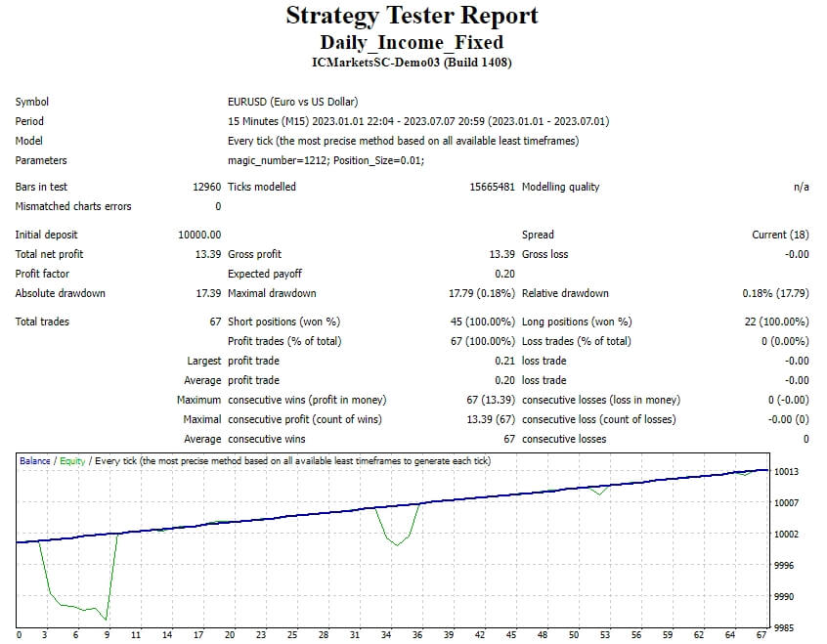Click the Symbol row label
Screen dimensions: 827x644
[x=31, y=102]
